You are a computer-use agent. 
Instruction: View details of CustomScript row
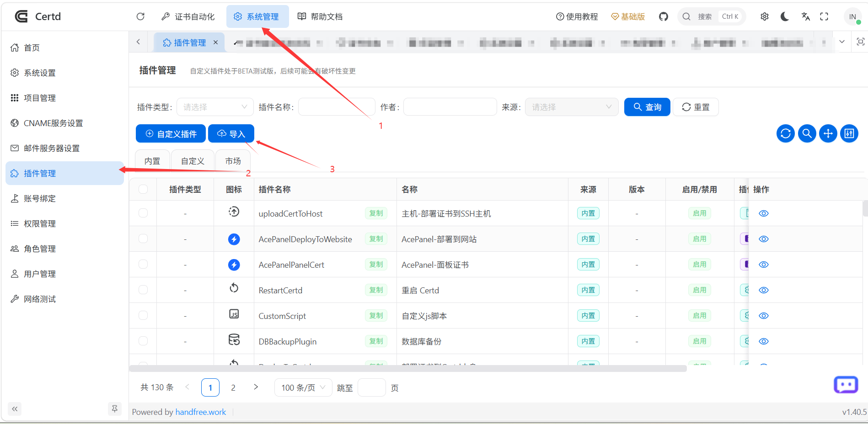point(764,316)
